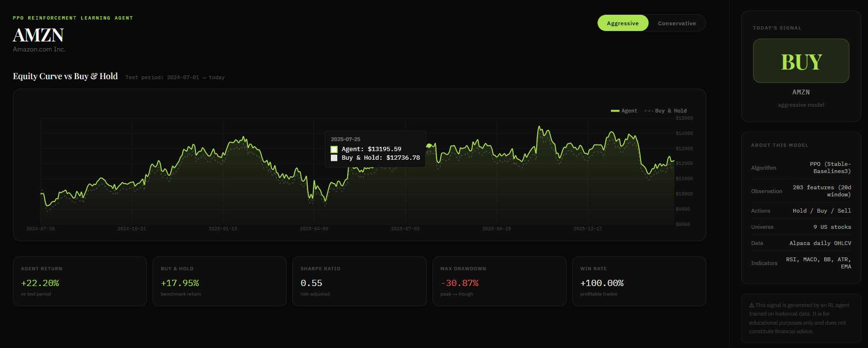Toggle the Agent series in chart legend
This screenshot has height=348, width=868.
(624, 111)
